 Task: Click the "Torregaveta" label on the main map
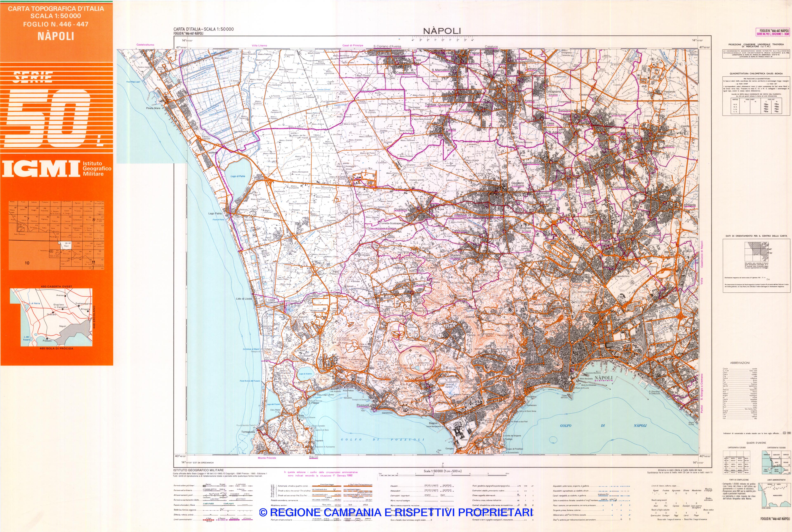pyautogui.click(x=248, y=432)
